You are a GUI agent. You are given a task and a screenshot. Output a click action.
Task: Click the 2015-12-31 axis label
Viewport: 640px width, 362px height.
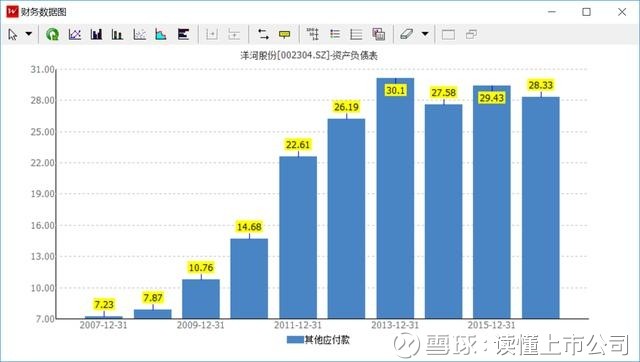[491, 325]
